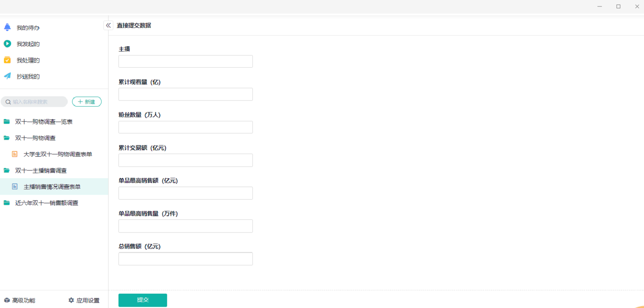Viewport: 644px width, 308px height.
Task: Select 主播销售情况调查表单 in the sidebar
Action: (52, 187)
